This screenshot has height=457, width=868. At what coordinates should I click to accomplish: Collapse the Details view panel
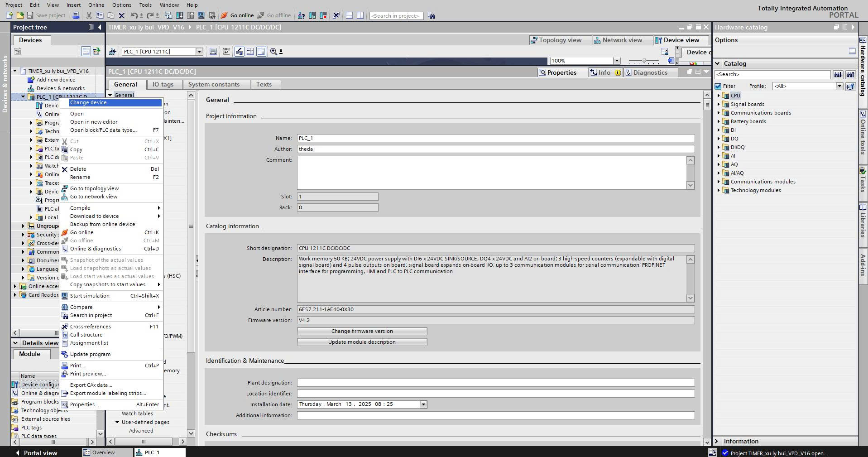[x=15, y=343]
